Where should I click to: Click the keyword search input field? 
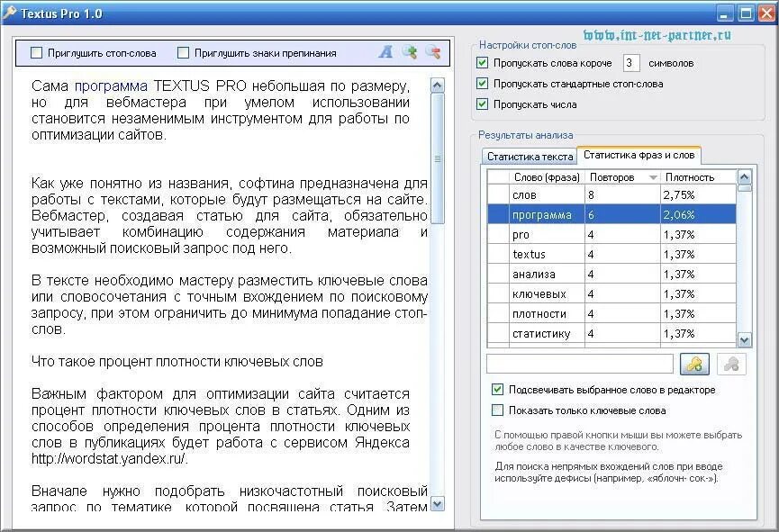580,364
